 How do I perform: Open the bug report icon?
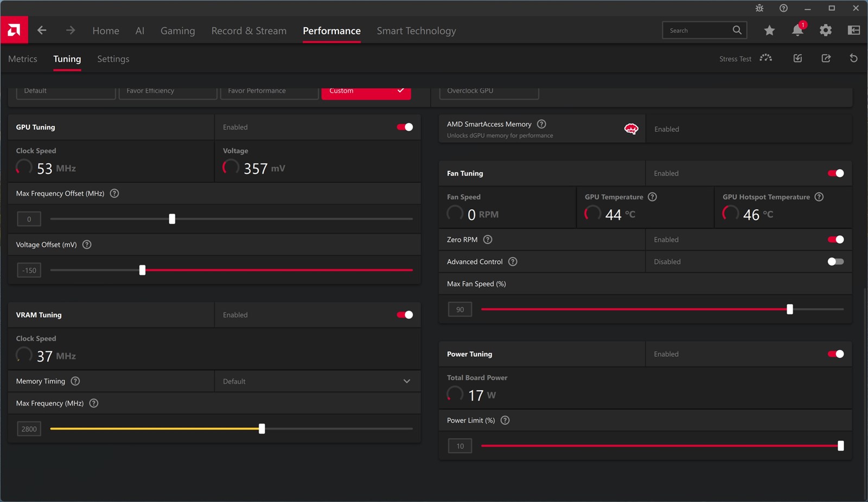click(759, 8)
